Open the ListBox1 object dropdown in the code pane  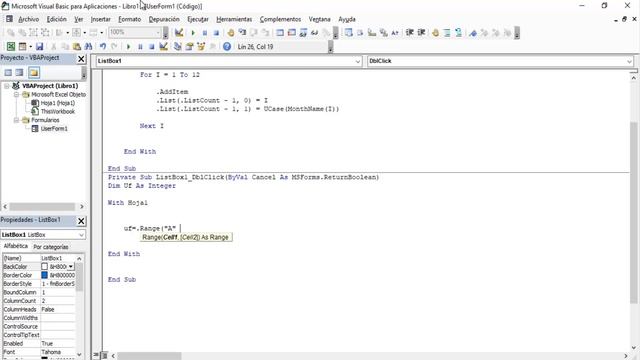tap(358, 61)
